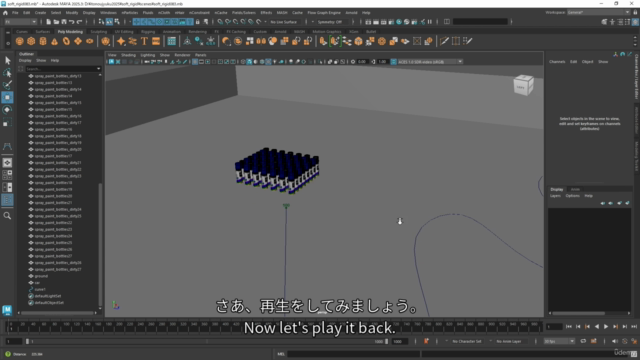Toggle audio mute speaker on timeline
This screenshot has height=360, width=640.
[615, 341]
